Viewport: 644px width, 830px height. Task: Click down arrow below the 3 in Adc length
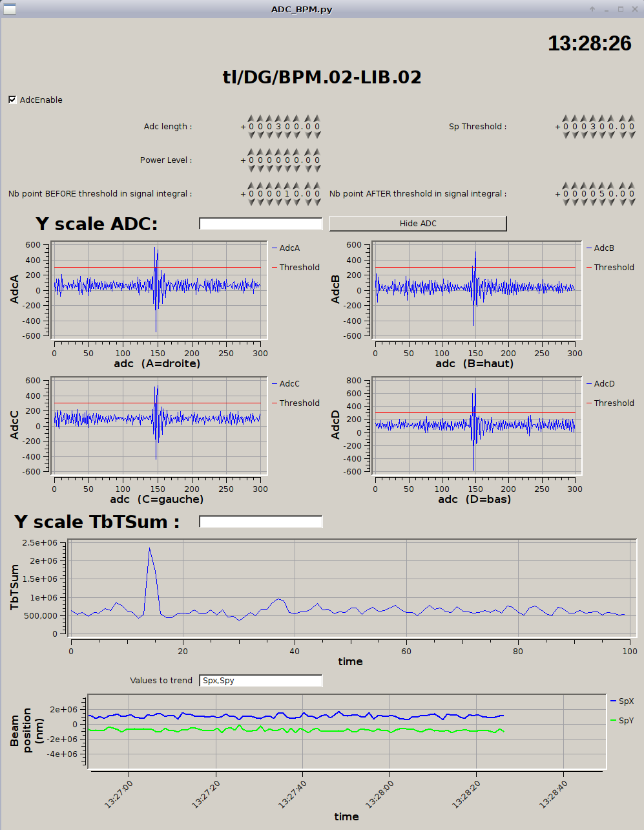pyautogui.click(x=279, y=135)
